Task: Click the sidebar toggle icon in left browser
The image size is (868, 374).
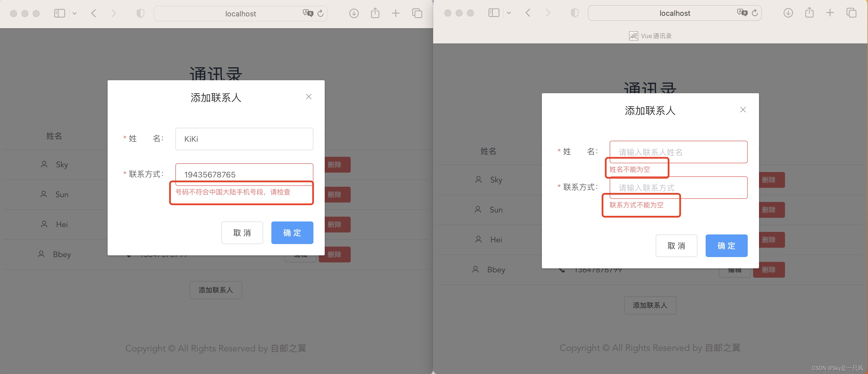Action: click(x=59, y=14)
